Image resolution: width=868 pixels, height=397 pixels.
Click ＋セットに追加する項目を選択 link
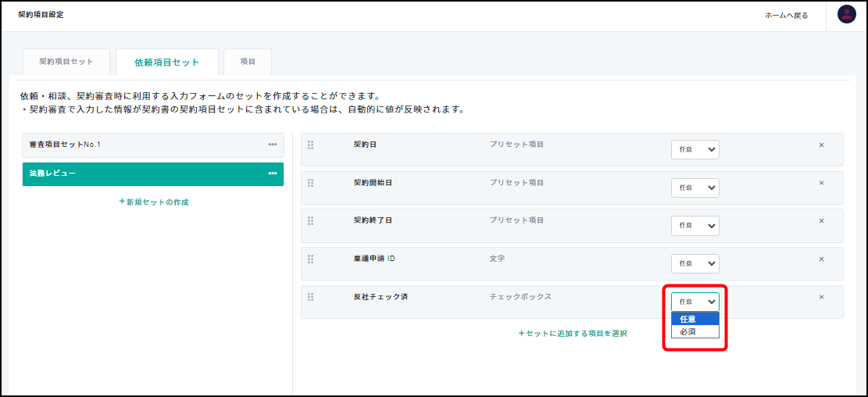point(573,334)
